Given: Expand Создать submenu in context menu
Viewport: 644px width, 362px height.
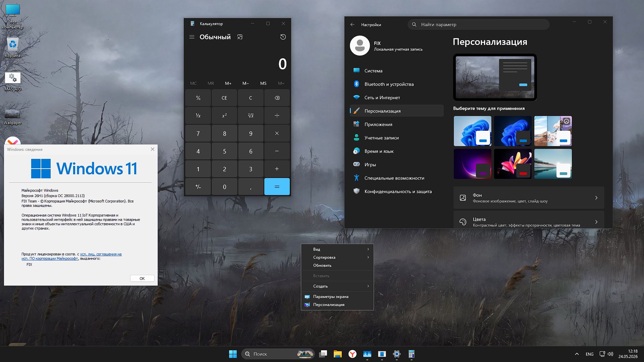Looking at the screenshot, I should [337, 286].
